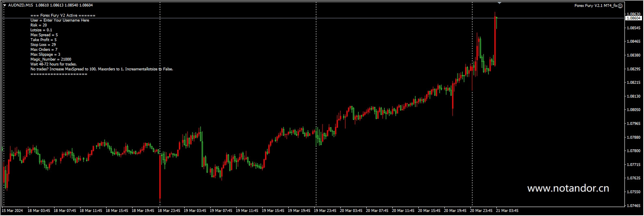Click the '15 Mar 2024' time axis label
The image size is (644, 216).
(x=12, y=211)
